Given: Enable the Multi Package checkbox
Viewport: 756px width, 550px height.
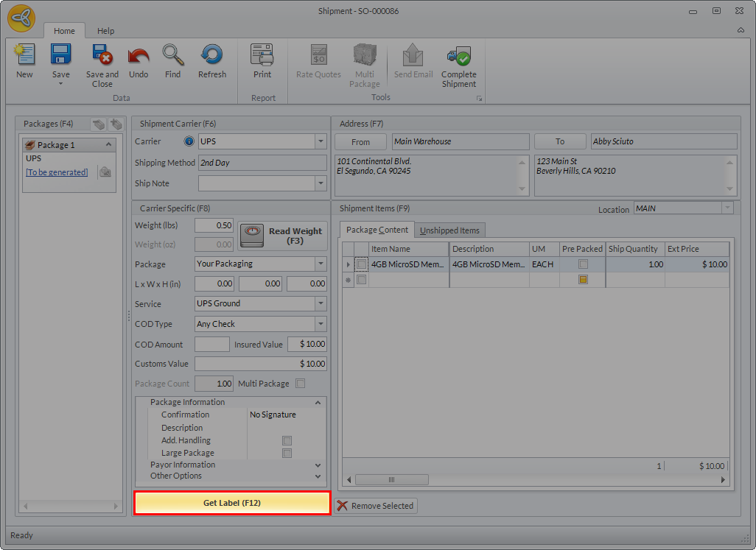Looking at the screenshot, I should [300, 384].
